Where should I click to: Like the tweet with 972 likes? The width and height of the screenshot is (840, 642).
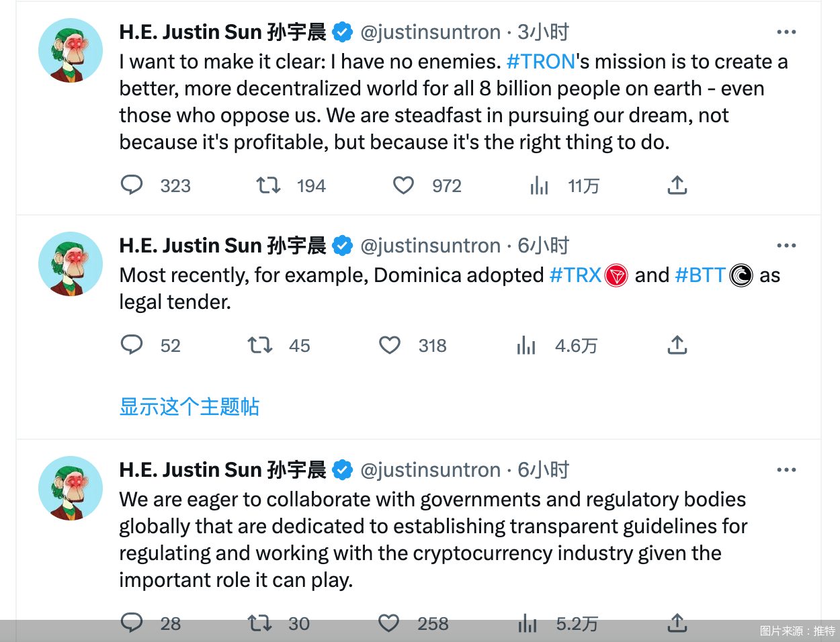(403, 185)
